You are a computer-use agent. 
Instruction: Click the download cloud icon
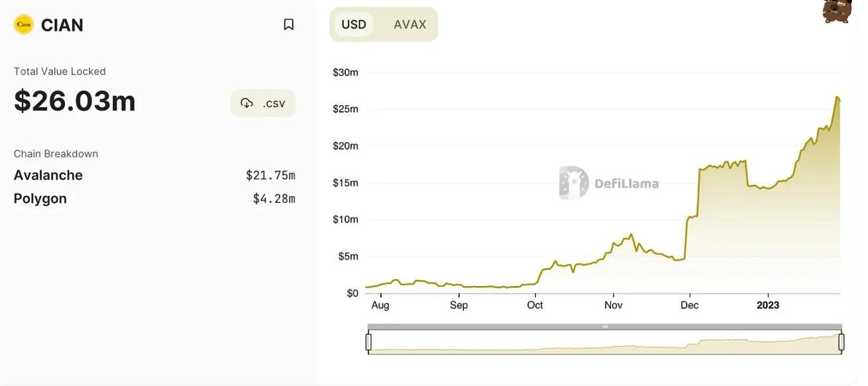coord(247,103)
